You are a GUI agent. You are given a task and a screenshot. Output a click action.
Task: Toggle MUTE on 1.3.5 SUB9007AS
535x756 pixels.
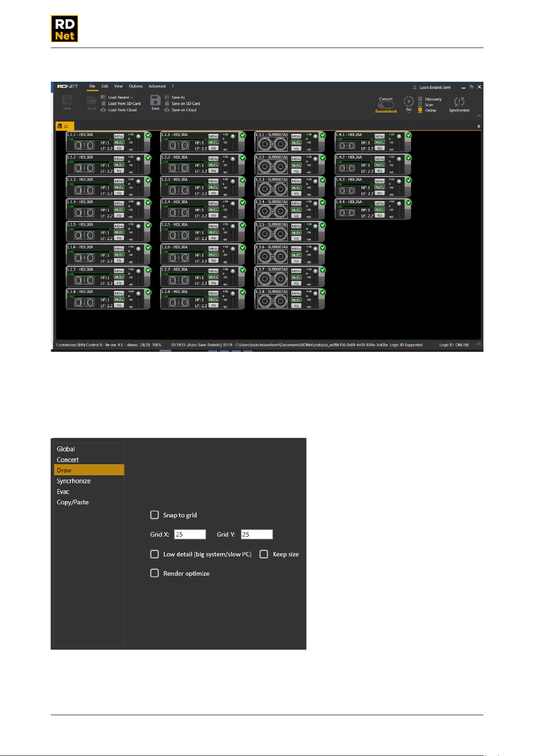tap(296, 232)
